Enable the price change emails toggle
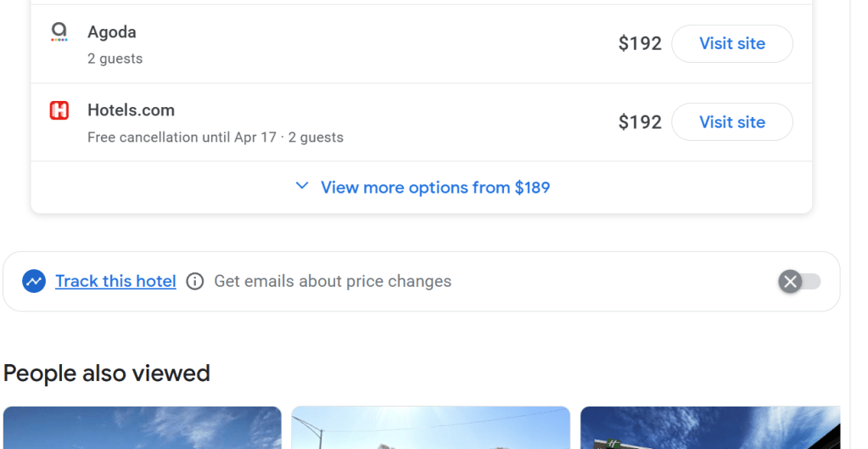The height and width of the screenshot is (449, 868). point(799,281)
